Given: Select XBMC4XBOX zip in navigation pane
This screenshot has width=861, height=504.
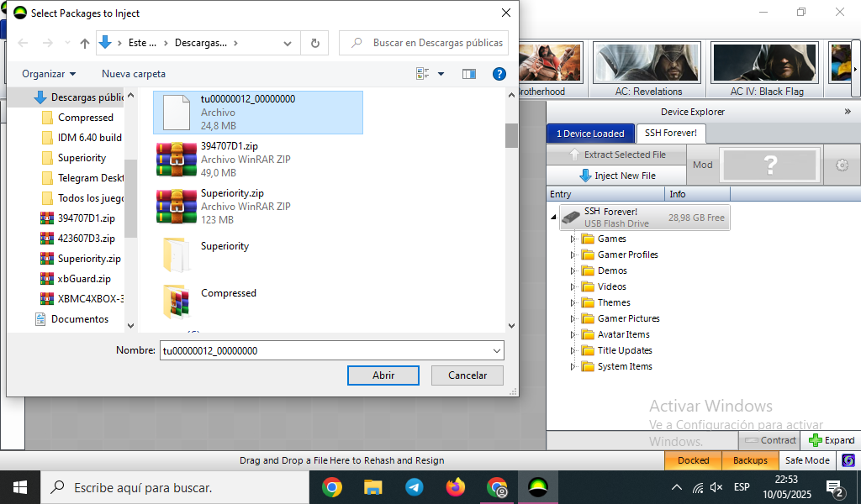Looking at the screenshot, I should pyautogui.click(x=82, y=299).
